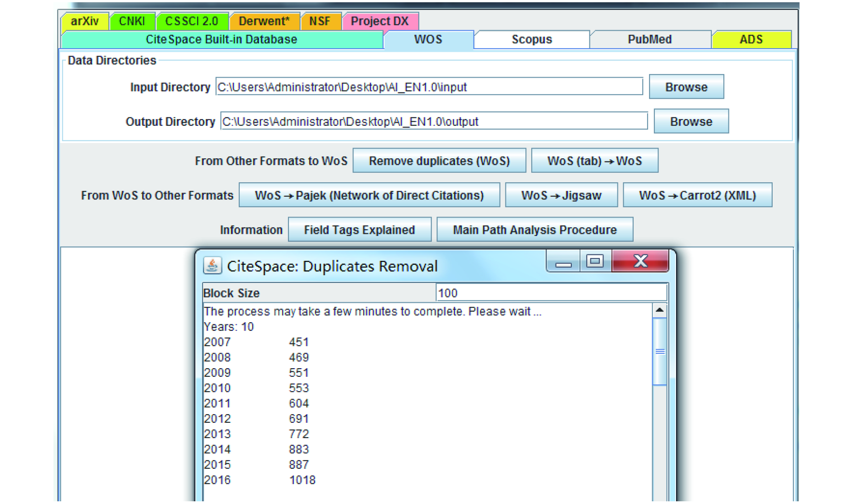Close the Duplicates Removal dialog
This screenshot has height=504, width=853.
coord(640,261)
